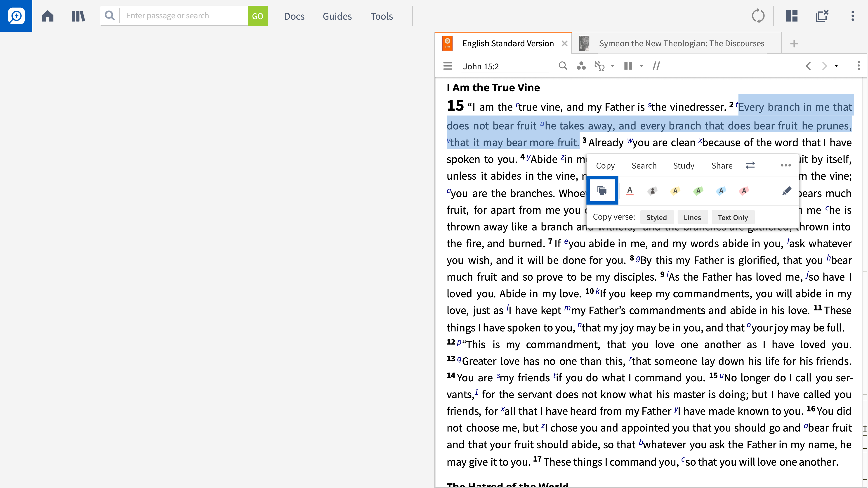Add a note with stacked notes icon
This screenshot has width=868, height=488.
(602, 191)
